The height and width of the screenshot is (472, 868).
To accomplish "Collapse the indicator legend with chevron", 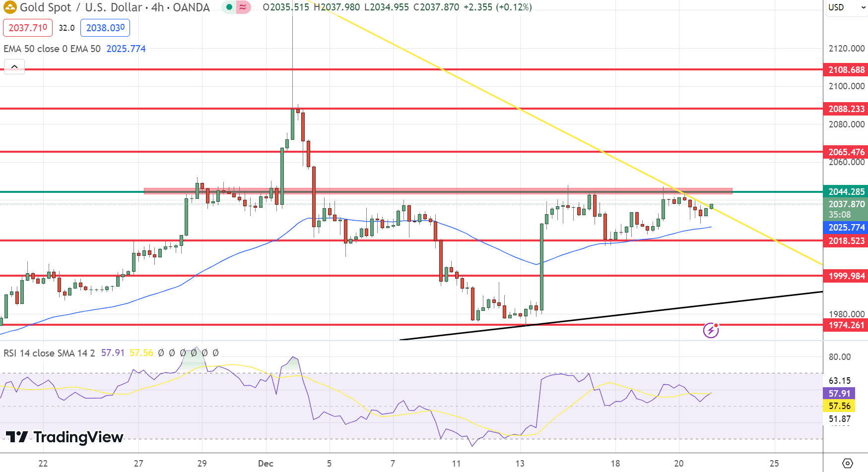I will coord(14,66).
